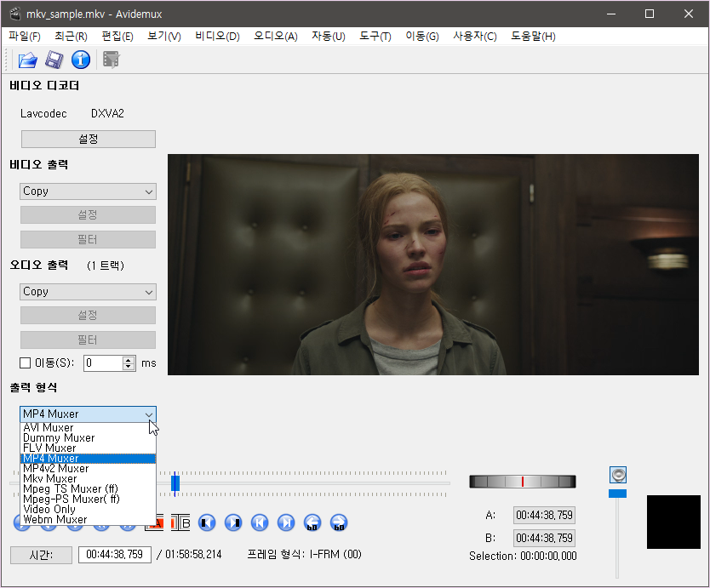Click total duration 01:58:58,214 text
This screenshot has width=710, height=588.
tap(193, 555)
